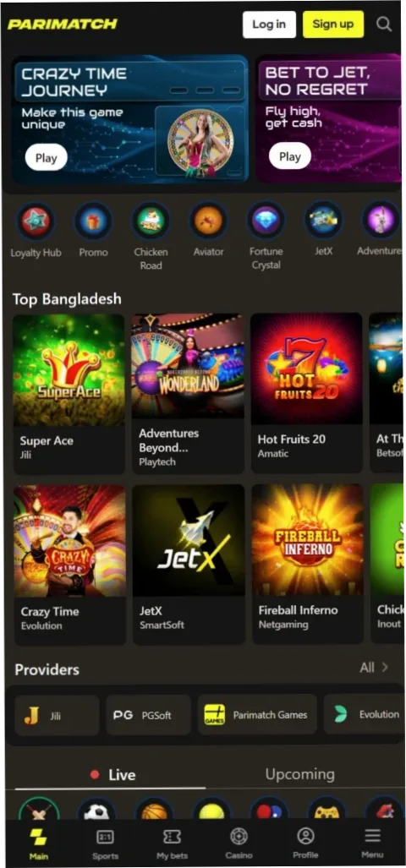Play the Crazy Time Journey banner
This screenshot has width=406, height=868.
point(46,158)
